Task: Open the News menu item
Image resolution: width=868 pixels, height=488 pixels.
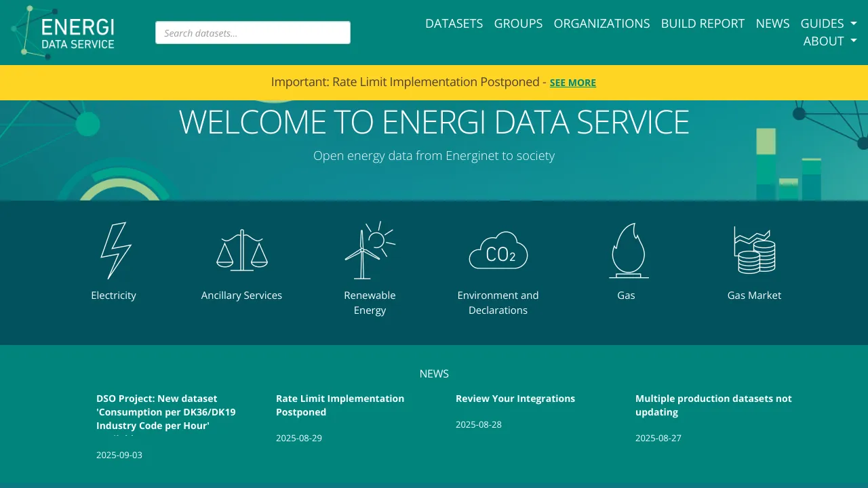Action: coord(773,23)
